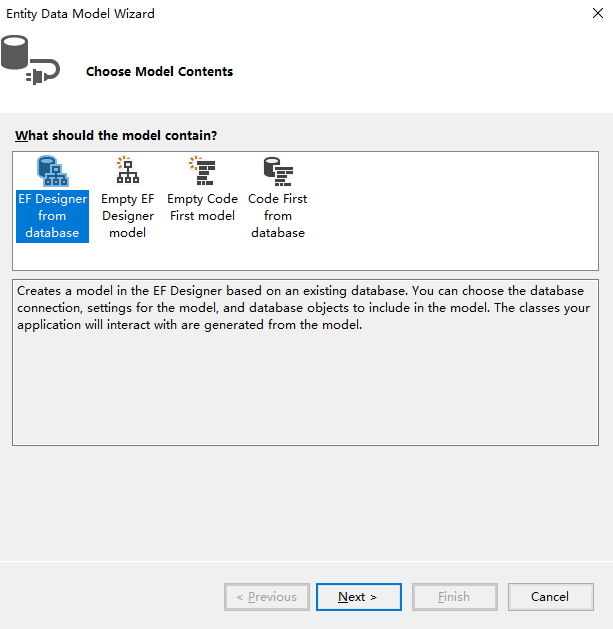
Task: Click the 'Entity Data Model Wizard' title
Action: (x=80, y=14)
